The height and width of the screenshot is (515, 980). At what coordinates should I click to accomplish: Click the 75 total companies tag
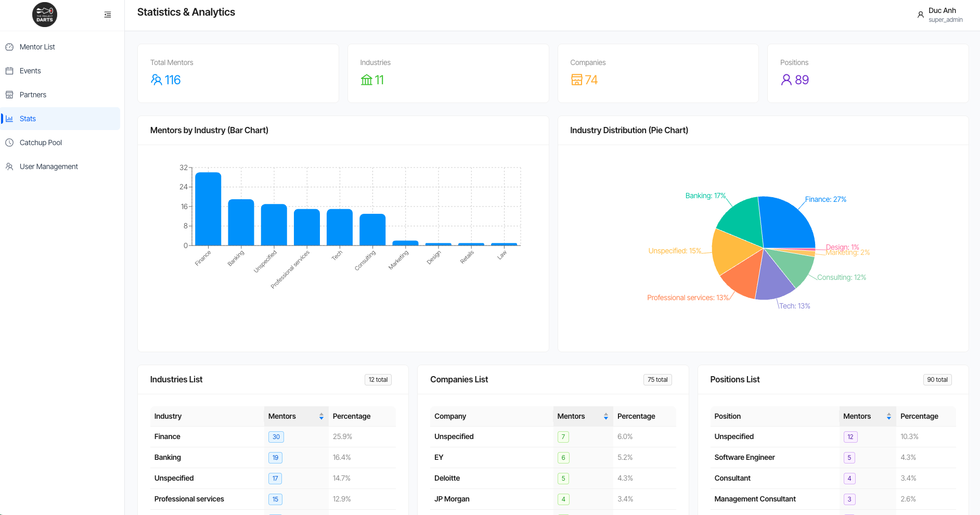(x=657, y=380)
